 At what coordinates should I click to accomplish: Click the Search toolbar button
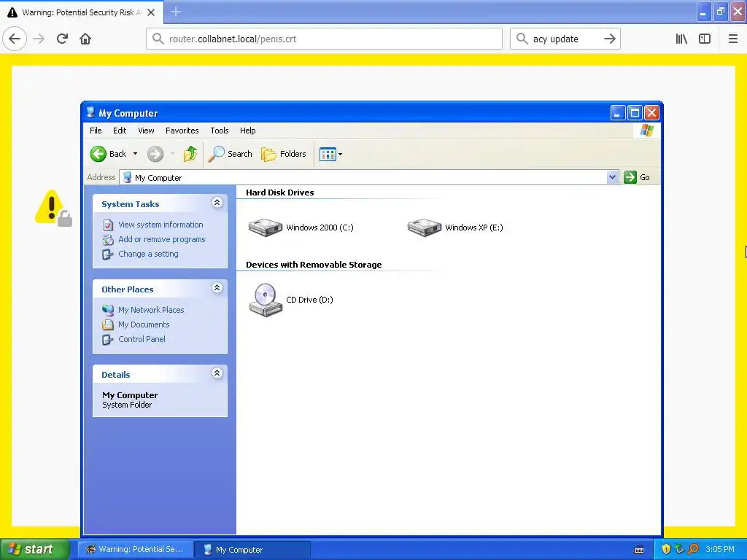click(230, 154)
